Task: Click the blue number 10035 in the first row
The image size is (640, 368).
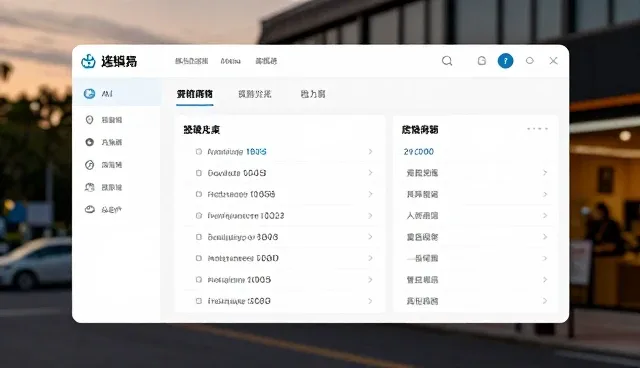Action: 256,152
